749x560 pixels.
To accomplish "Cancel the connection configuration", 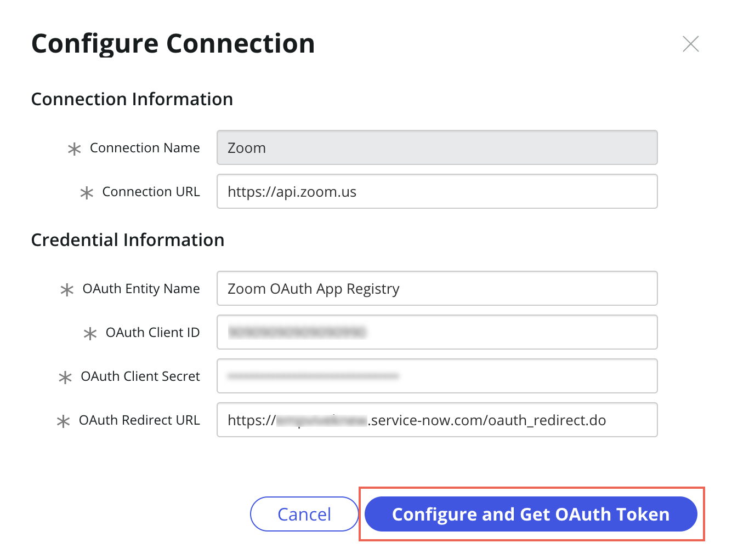I will (304, 514).
